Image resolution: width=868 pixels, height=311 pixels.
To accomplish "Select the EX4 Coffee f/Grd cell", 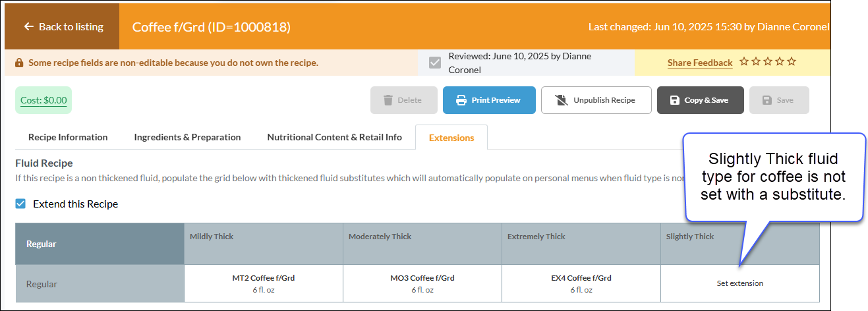I will pyautogui.click(x=581, y=283).
